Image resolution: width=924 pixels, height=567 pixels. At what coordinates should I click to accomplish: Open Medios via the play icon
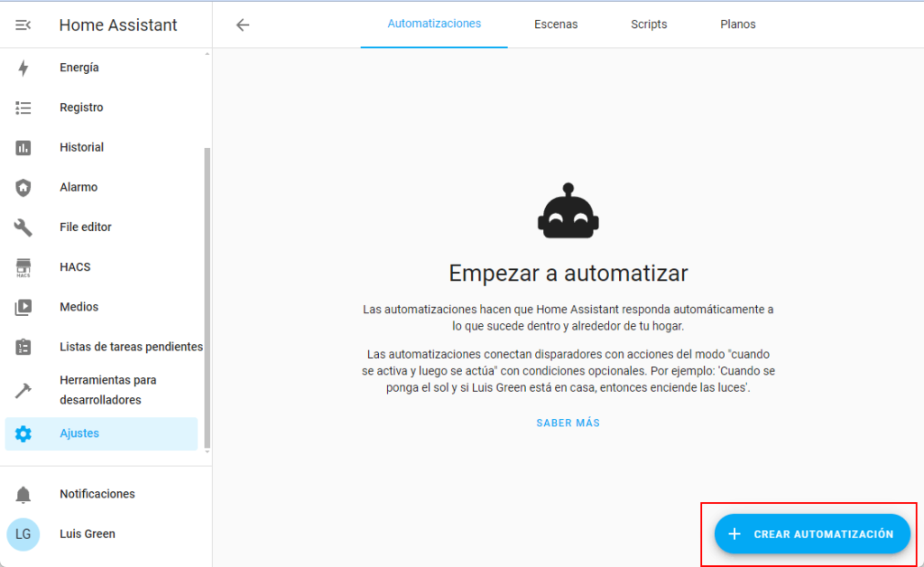[x=23, y=307]
